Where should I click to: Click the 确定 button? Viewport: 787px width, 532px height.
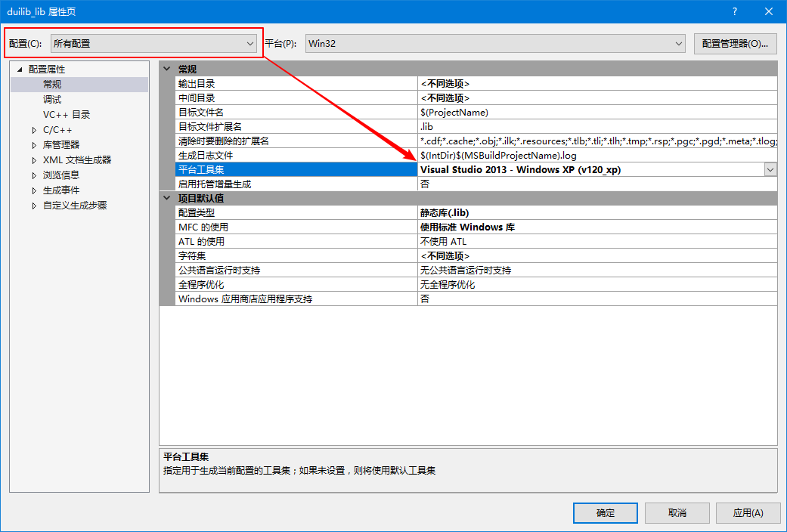coord(606,512)
